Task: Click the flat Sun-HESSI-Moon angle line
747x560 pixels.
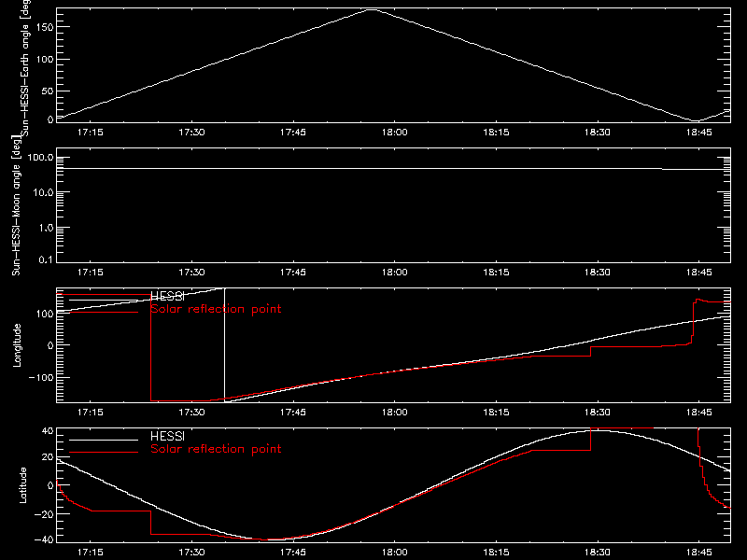Action: 393,169
